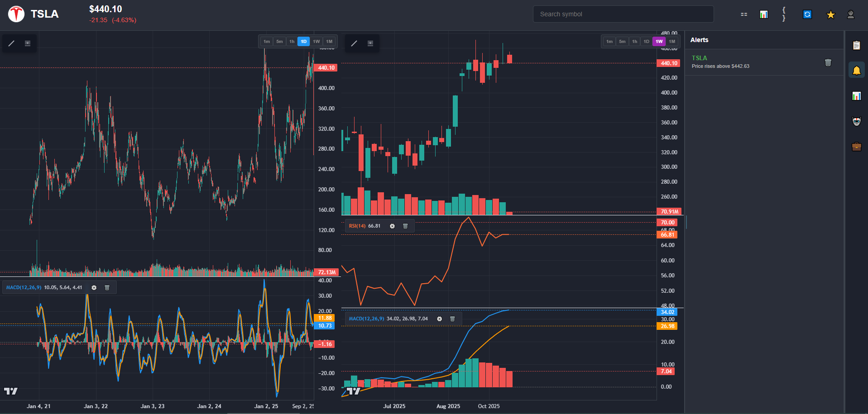Focus the Search symbol input field
868x414 pixels.
coord(623,14)
